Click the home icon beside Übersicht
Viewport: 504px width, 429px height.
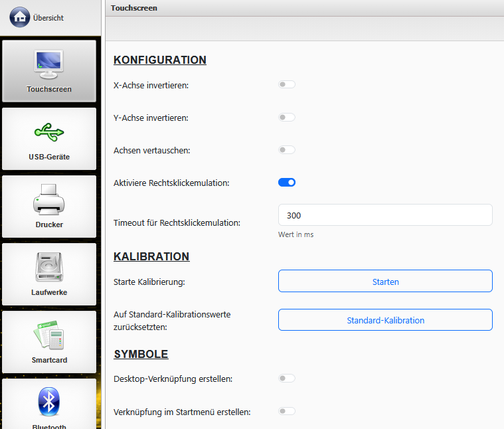[x=20, y=17]
